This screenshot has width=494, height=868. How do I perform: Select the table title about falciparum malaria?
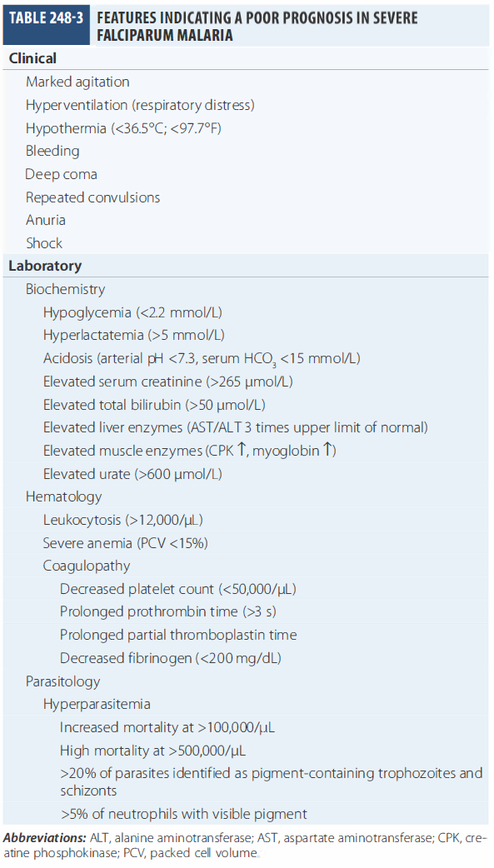(257, 26)
